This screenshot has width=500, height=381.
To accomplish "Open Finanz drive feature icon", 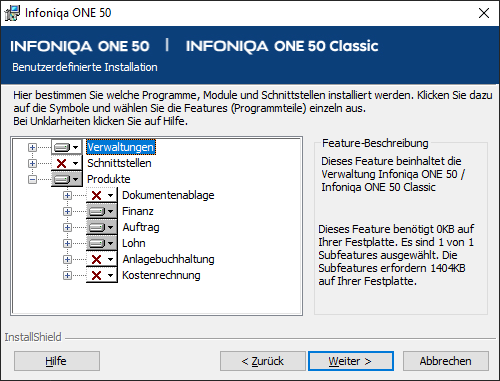I will (x=102, y=211).
